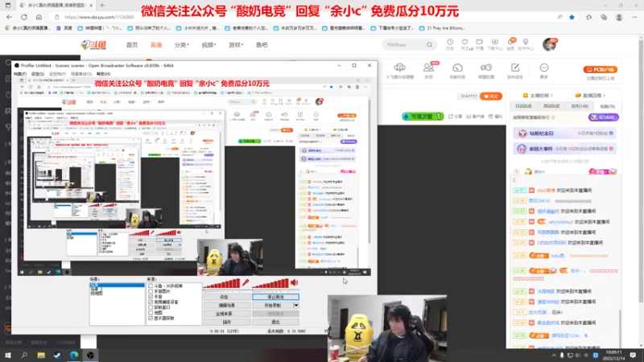Open Douyu download center icon
The width and height of the screenshot is (644, 362).
(494, 43)
